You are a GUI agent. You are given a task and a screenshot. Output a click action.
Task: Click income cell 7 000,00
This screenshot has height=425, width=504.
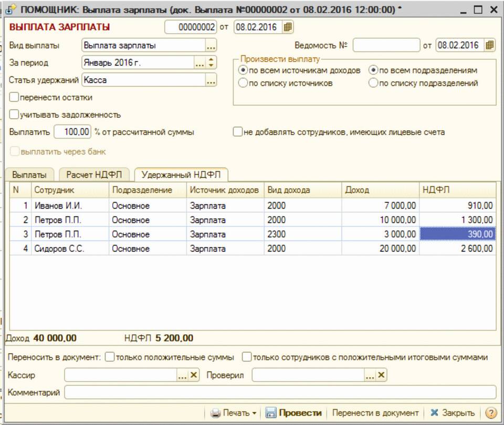pos(380,205)
